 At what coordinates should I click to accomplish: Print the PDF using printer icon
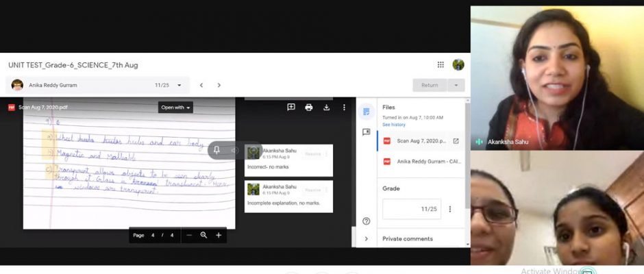[309, 108]
